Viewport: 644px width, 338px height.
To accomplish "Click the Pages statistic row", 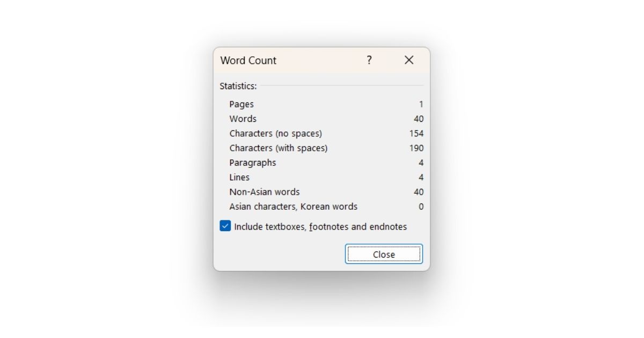I will coord(242,104).
